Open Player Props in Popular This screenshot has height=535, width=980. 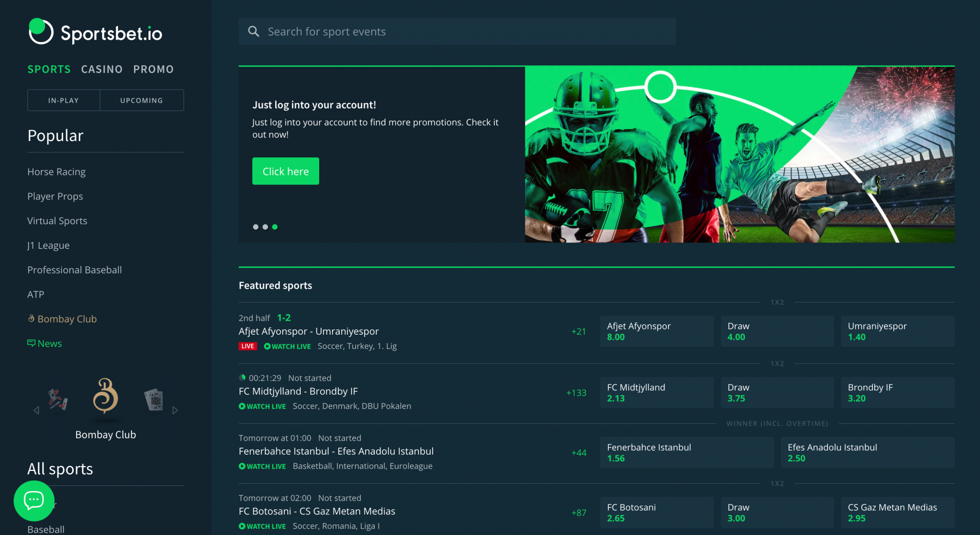[55, 196]
